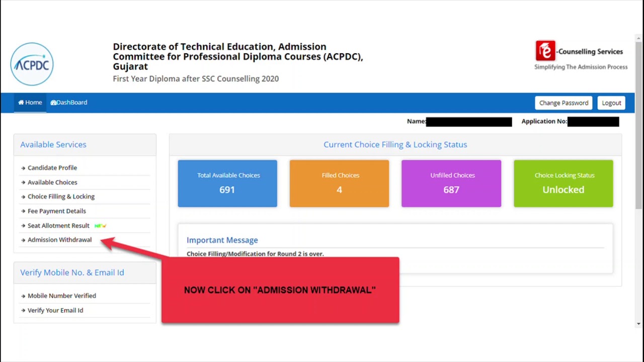Click the First Year Diploma counselling subtitle
This screenshot has width=644, height=362.
(196, 79)
